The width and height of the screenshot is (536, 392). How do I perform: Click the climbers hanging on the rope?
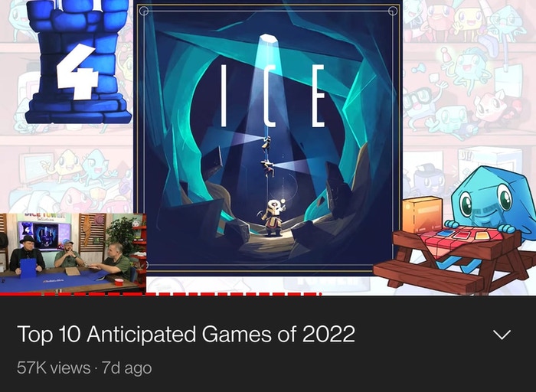coord(268,156)
